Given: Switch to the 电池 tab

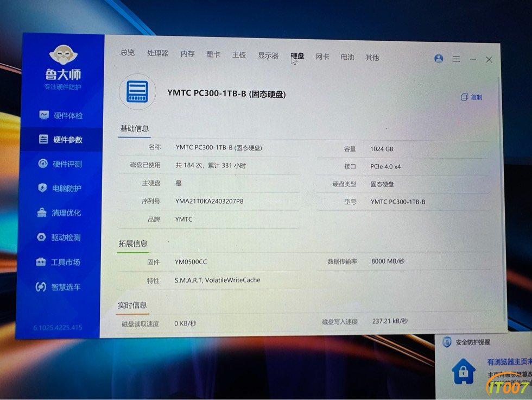Looking at the screenshot, I should click(x=347, y=57).
